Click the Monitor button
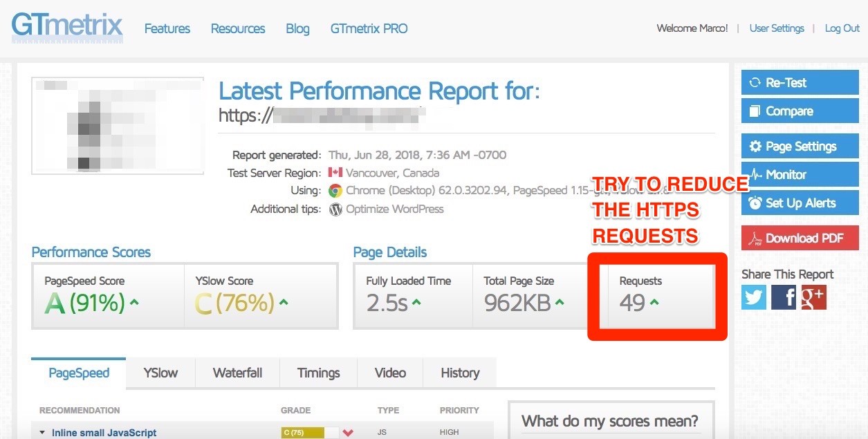This screenshot has height=439, width=868. [x=800, y=174]
